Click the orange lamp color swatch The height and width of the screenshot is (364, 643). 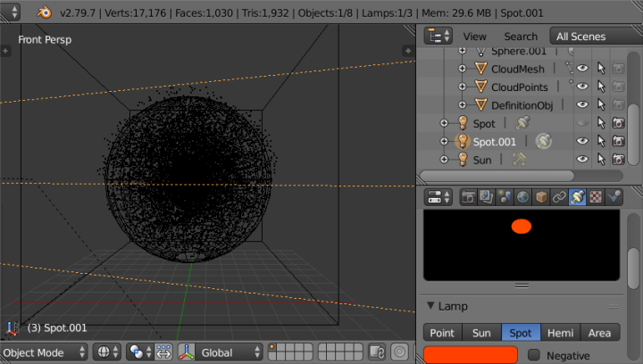pyautogui.click(x=470, y=355)
